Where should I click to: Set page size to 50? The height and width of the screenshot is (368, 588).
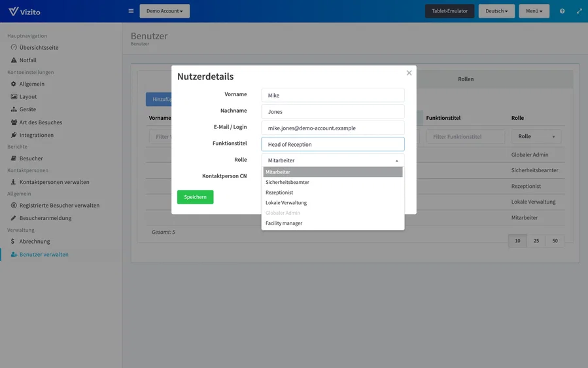click(x=555, y=241)
